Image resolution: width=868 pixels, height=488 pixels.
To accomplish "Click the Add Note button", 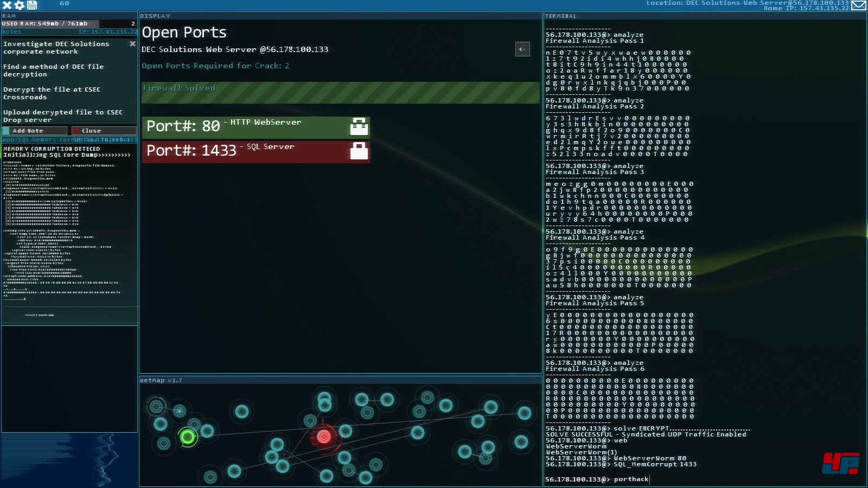I will (x=35, y=131).
